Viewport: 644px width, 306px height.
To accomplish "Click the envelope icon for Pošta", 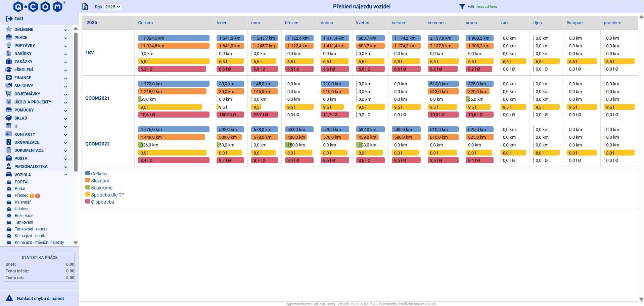I will [x=9, y=158].
